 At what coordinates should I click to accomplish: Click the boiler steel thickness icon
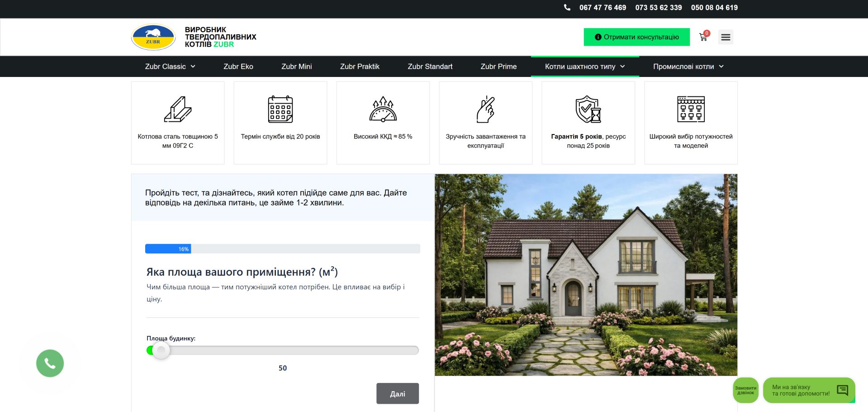[178, 110]
